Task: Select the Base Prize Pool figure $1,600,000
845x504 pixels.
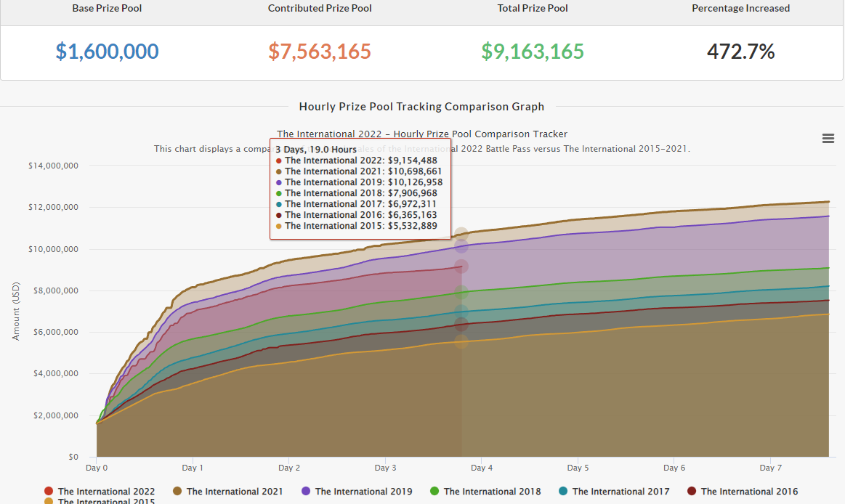Action: 107,52
